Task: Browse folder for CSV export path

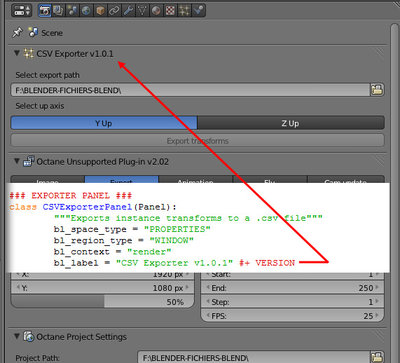Action: tap(377, 90)
